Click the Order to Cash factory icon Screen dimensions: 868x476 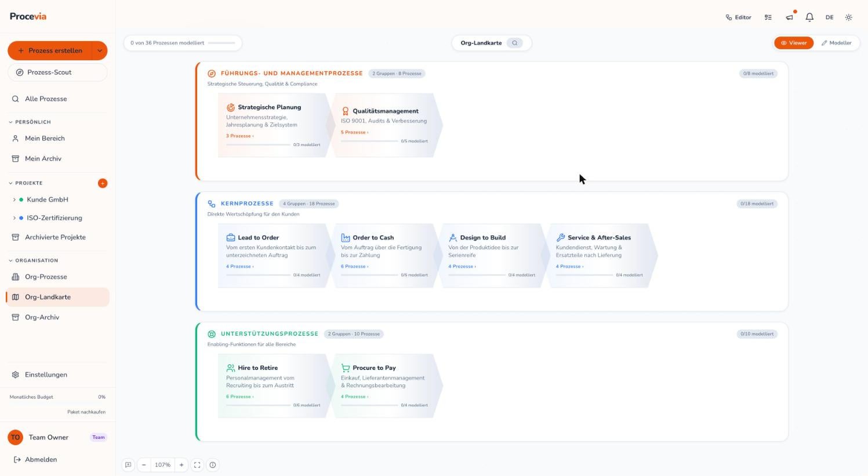pos(346,238)
